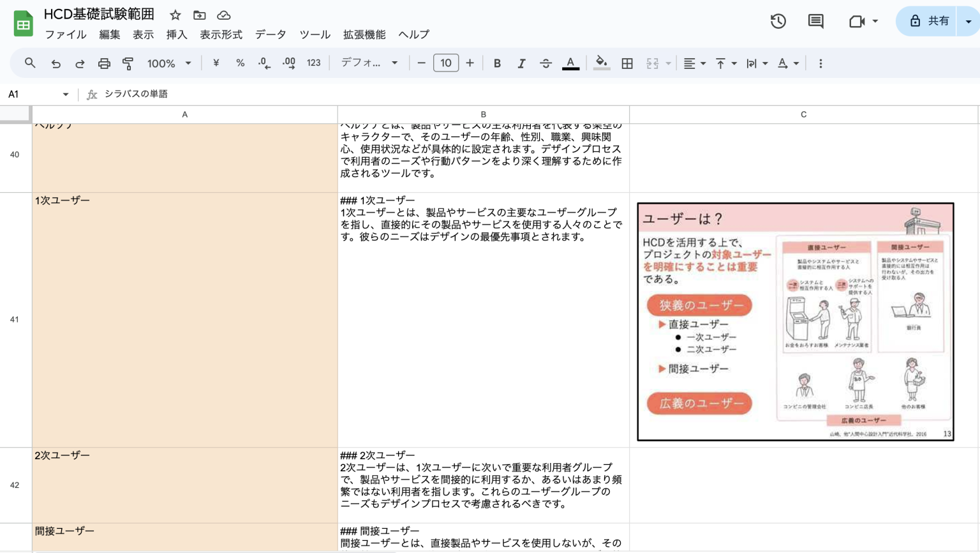Apply percent format to the selection

(240, 63)
